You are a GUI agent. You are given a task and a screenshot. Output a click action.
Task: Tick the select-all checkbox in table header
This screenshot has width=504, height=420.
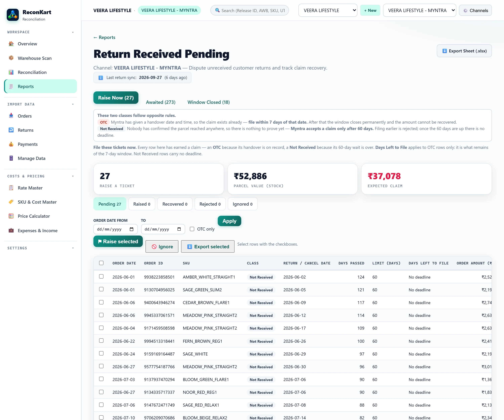pyautogui.click(x=101, y=263)
